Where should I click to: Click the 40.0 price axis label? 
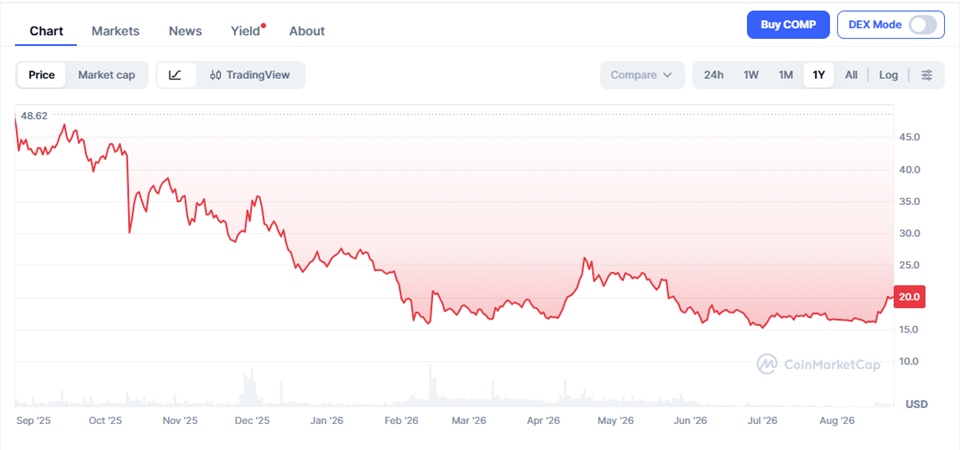909,170
